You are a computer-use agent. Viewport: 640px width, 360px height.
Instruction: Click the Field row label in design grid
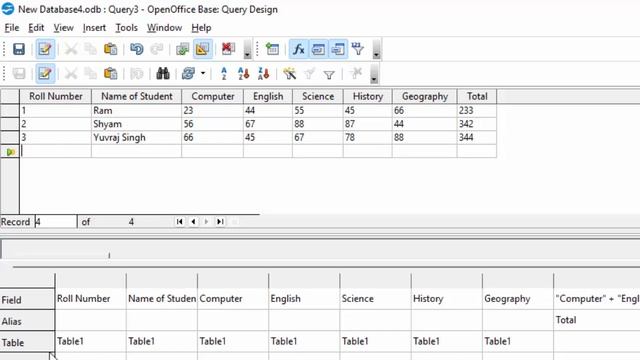click(x=27, y=300)
